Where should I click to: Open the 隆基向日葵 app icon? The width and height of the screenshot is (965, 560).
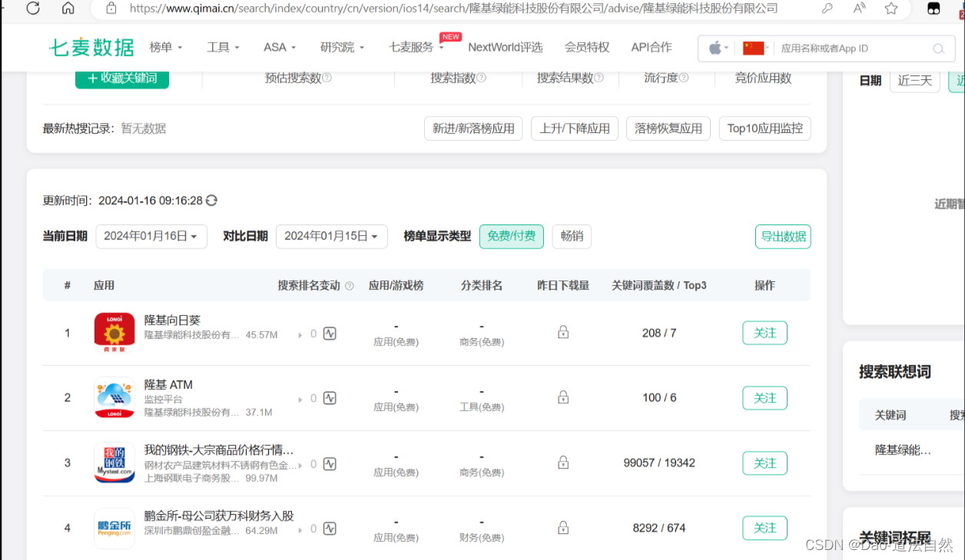pyautogui.click(x=114, y=333)
